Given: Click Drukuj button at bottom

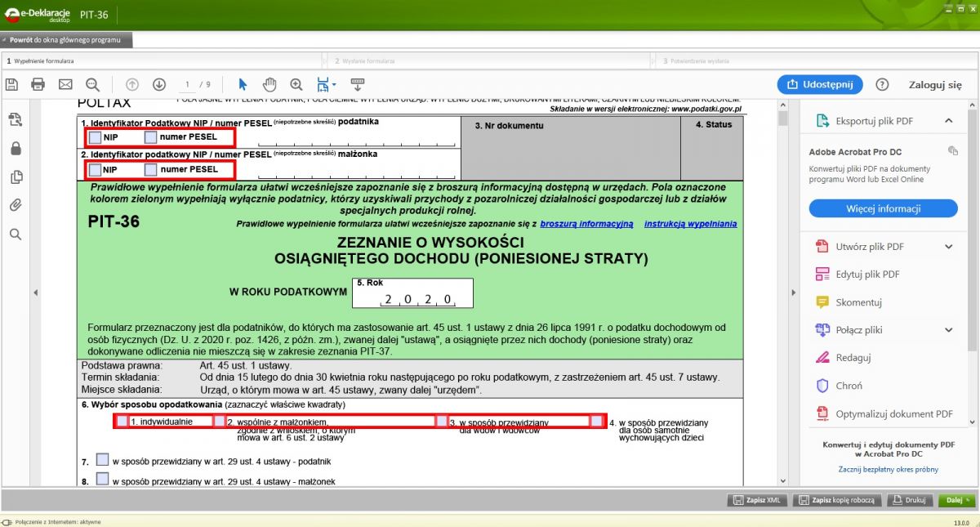Looking at the screenshot, I should (910, 500).
